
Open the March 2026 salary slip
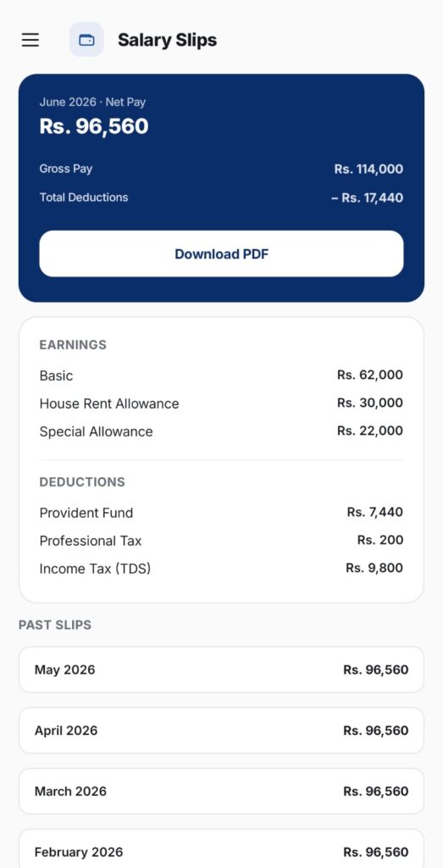click(221, 792)
